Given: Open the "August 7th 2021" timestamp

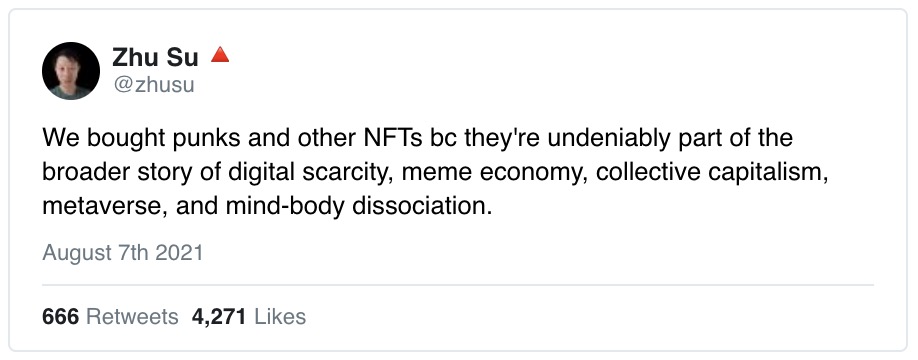Looking at the screenshot, I should [x=122, y=253].
